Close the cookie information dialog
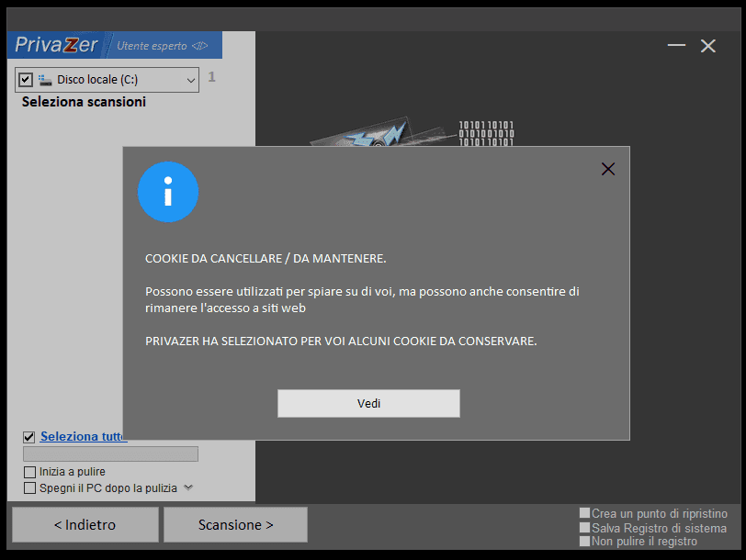Viewport: 746px width, 560px height. 608,169
